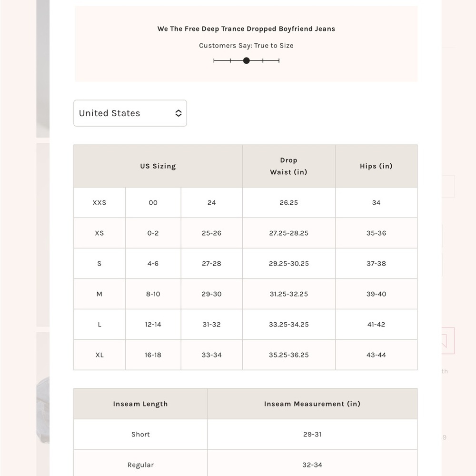Click the Inseam Measurement (in) header
Image resolution: width=476 pixels, height=476 pixels.
[312, 404]
